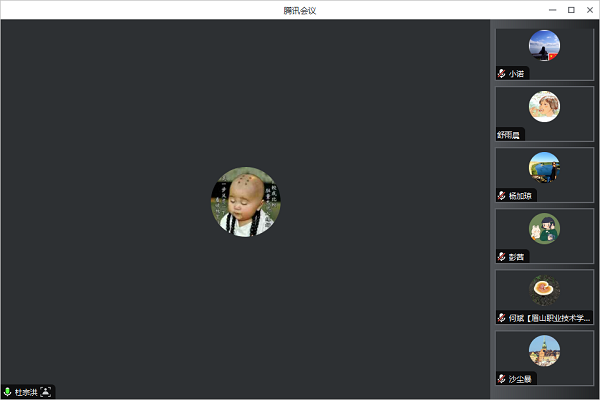Maximize the 腾讯会议 window
The width and height of the screenshot is (600, 400).
point(570,10)
